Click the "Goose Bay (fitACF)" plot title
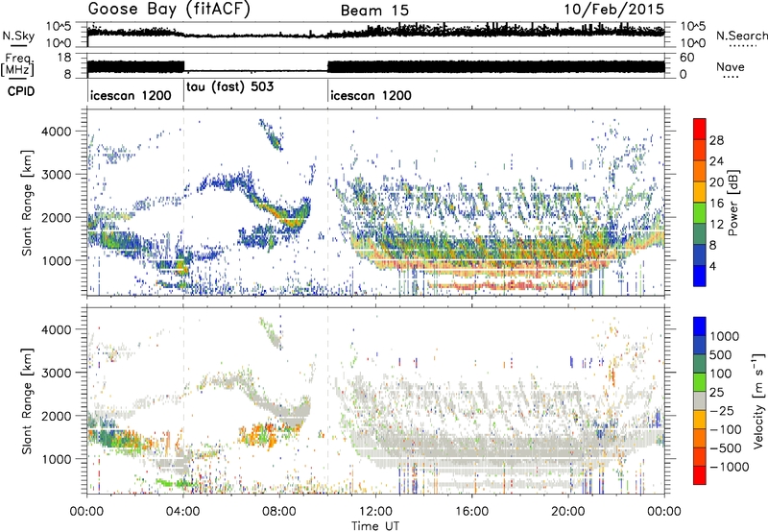This screenshot has width=768, height=532. pos(169,10)
